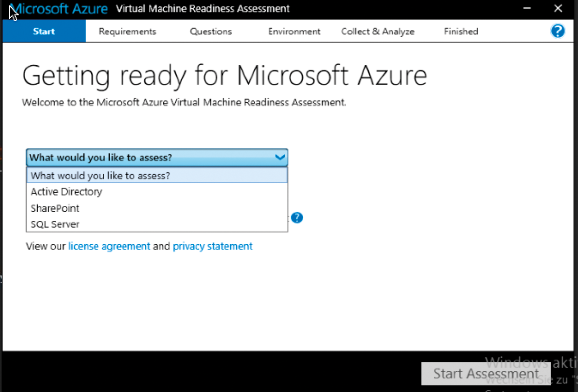Open the Requirements tab
Image resolution: width=578 pixels, height=392 pixels.
click(128, 32)
